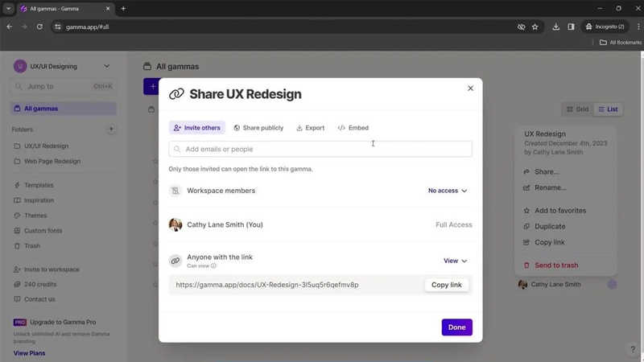Click the link icon beside Anyone with the link
The height and width of the screenshot is (362, 644).
[175, 261]
